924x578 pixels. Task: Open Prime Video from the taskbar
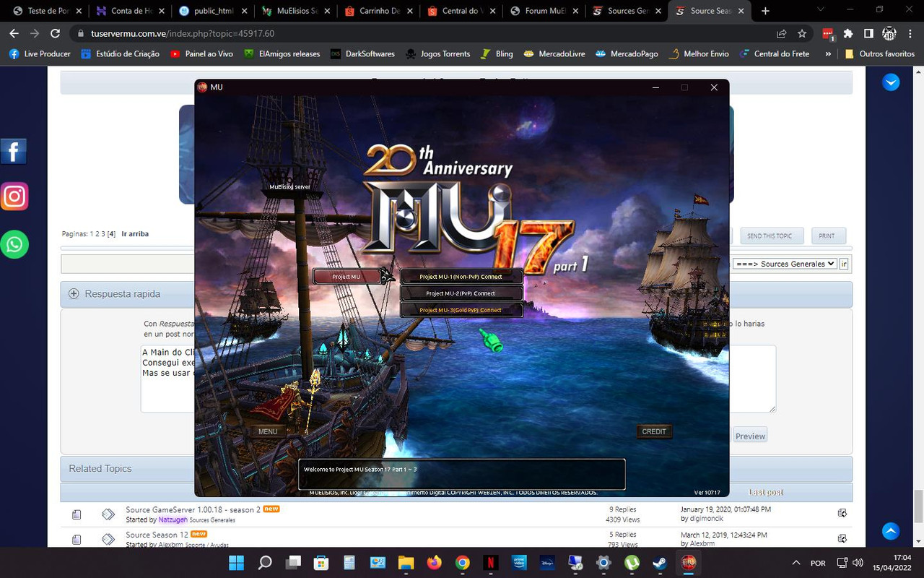519,562
